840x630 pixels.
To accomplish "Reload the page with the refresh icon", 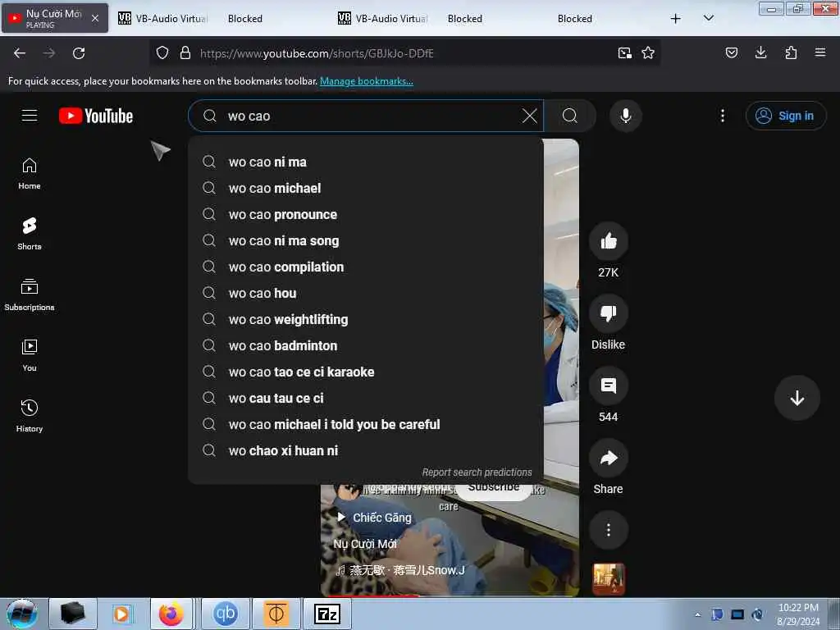I will click(79, 53).
